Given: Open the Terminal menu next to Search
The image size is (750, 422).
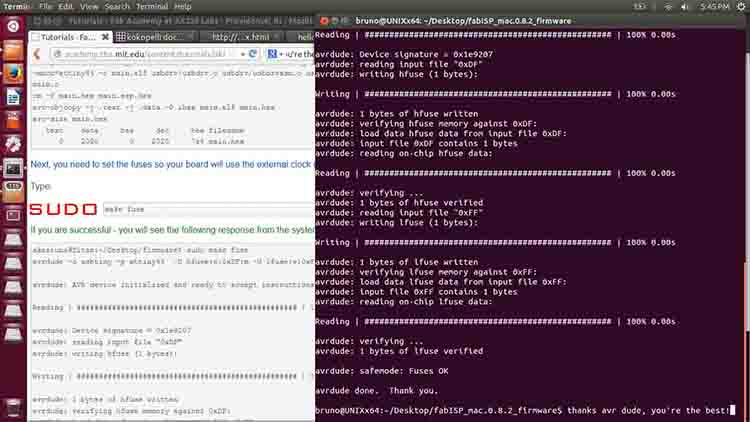Looking at the screenshot, I should tap(152, 7).
